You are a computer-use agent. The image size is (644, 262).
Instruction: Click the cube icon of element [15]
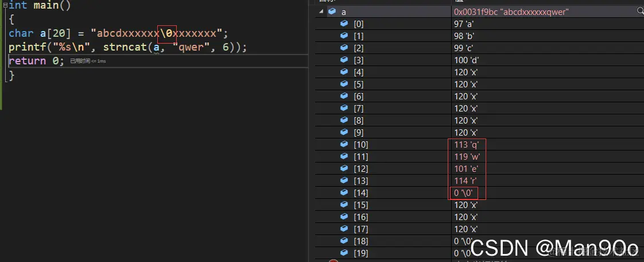[x=344, y=205]
